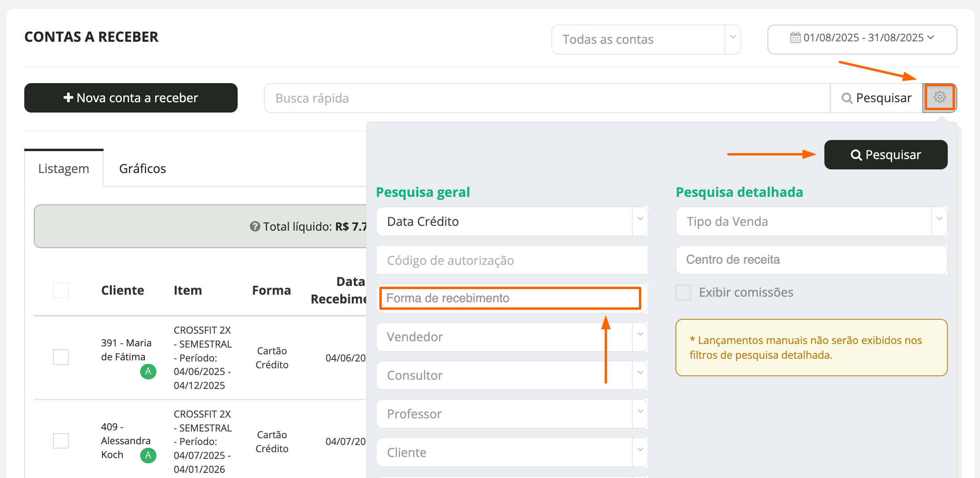Viewport: 980px width, 478px height.
Task: Click the dark Pesquisar button in filter panel
Action: click(x=885, y=155)
